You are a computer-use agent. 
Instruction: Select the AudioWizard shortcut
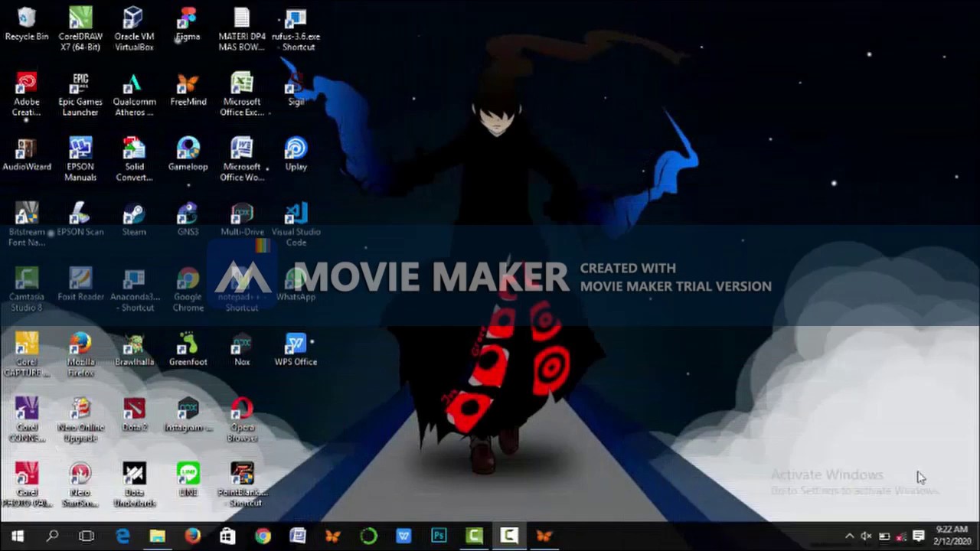coord(26,155)
